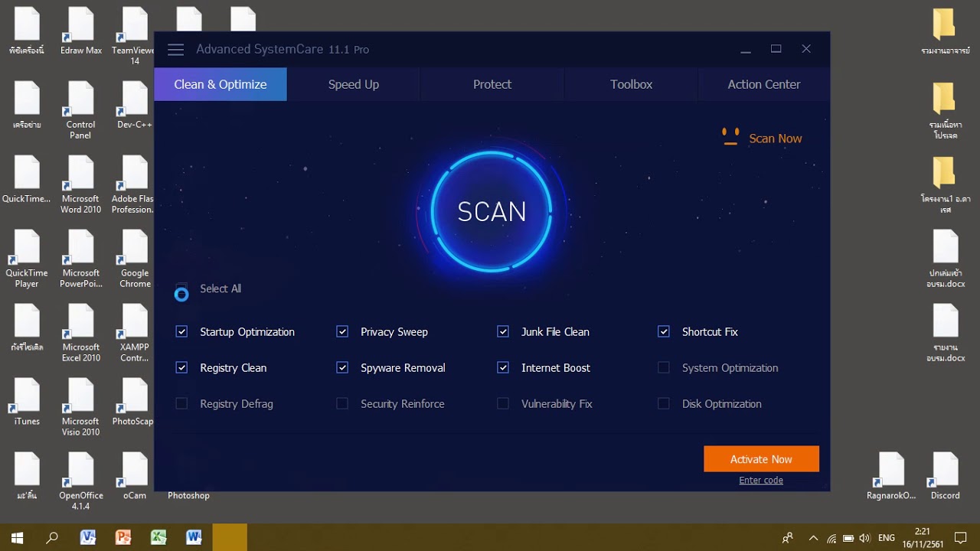Open Word from the taskbar
Screen dimensions: 980x551
click(194, 537)
